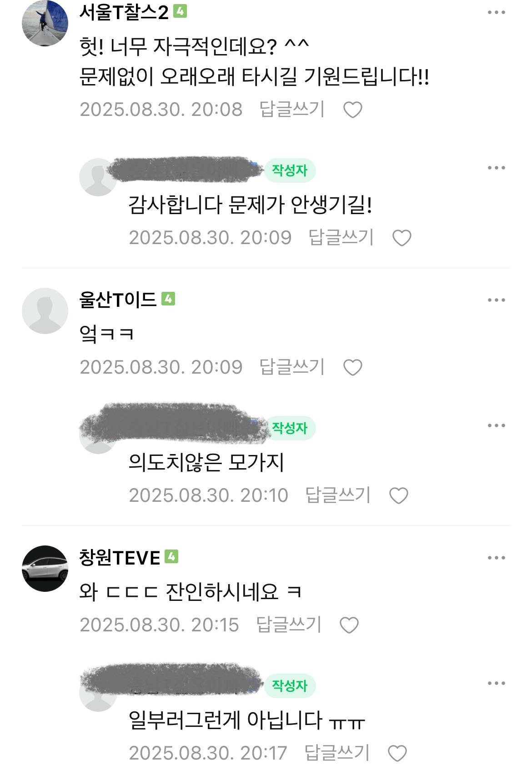The image size is (532, 770).
Task: Open three-dot menu for 울산T이드's comment
Action: pyautogui.click(x=496, y=300)
